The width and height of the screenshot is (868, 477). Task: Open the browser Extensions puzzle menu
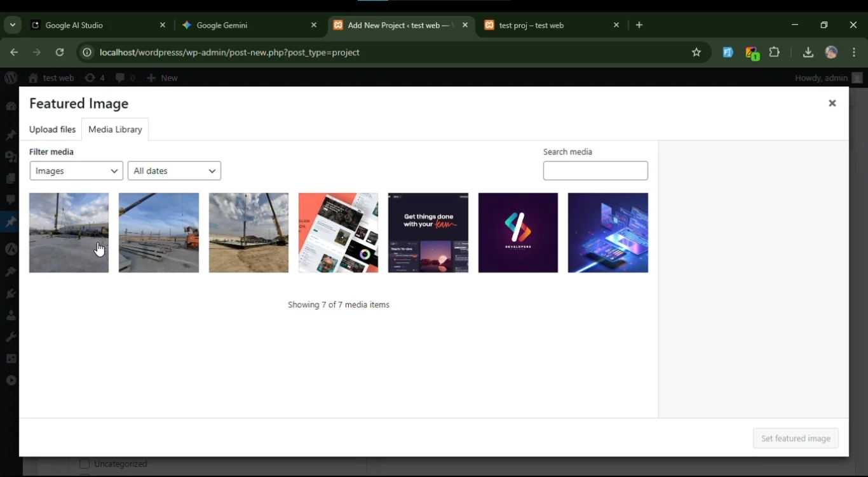pos(774,53)
